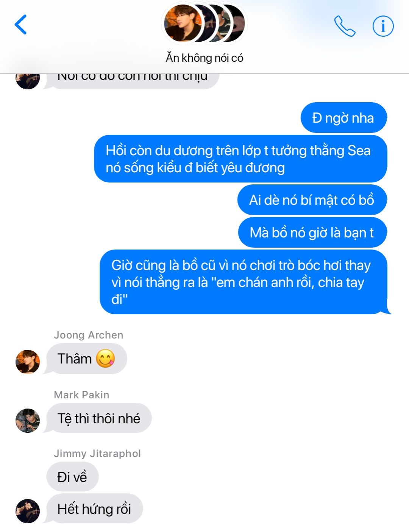The image size is (409, 532).
Task: Tap Jimmy Jitaraphol's avatar beside "Hết hứng rồi"
Action: pyautogui.click(x=28, y=511)
